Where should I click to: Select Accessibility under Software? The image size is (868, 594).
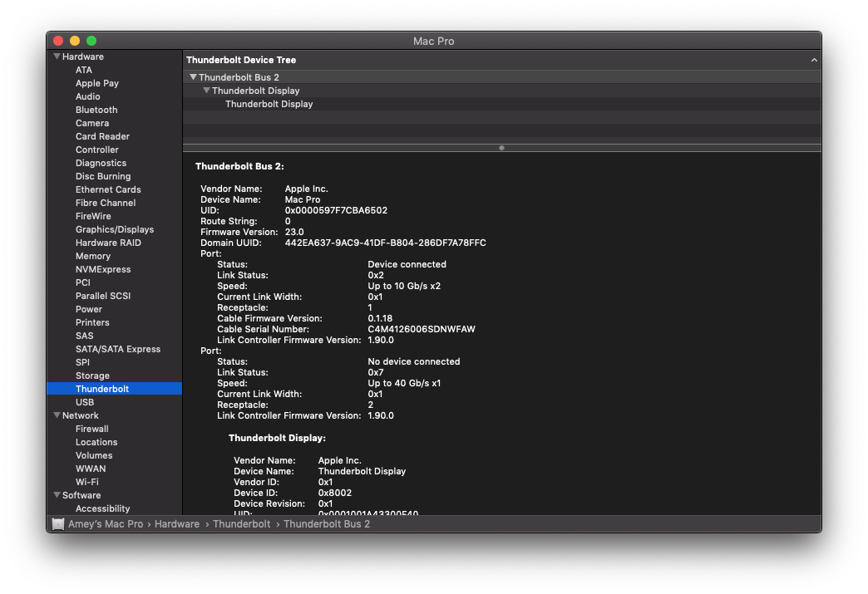(x=103, y=508)
